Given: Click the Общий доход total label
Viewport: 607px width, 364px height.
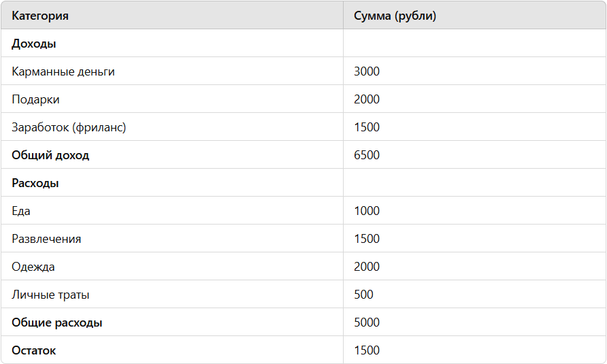Looking at the screenshot, I should pos(50,155).
